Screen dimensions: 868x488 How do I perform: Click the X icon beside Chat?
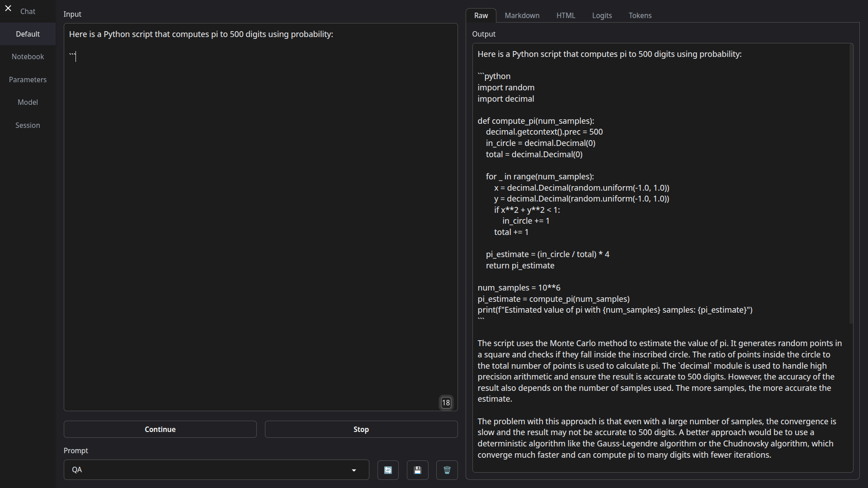click(8, 8)
